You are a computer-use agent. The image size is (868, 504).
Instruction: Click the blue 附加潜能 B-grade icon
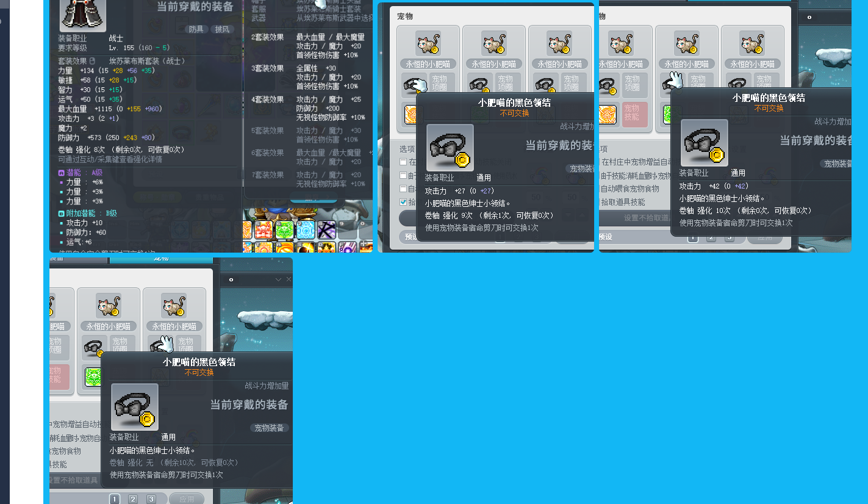(61, 214)
